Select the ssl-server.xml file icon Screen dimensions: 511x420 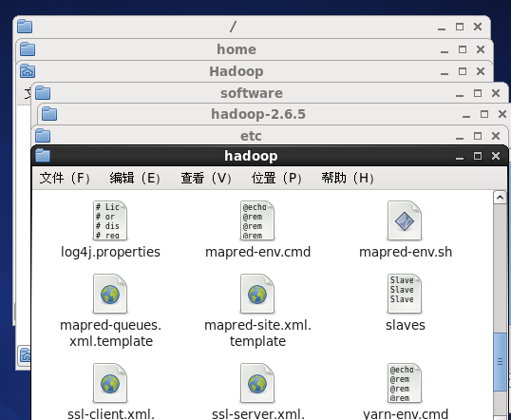pos(257,383)
